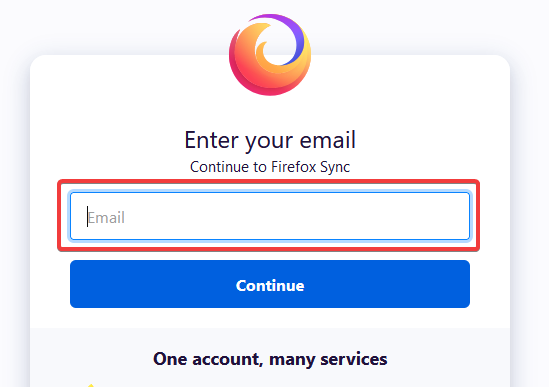Select the Enter your email heading
The height and width of the screenshot is (387, 549).
(x=270, y=140)
